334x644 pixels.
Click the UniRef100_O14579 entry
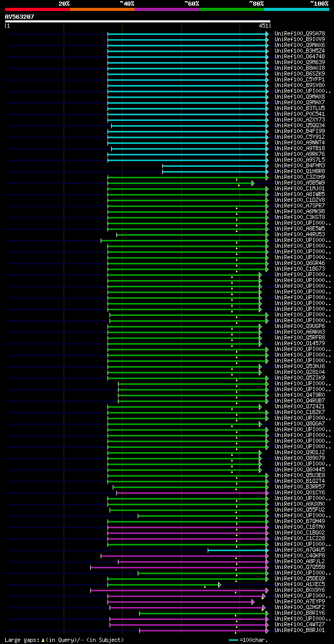pos(300,344)
